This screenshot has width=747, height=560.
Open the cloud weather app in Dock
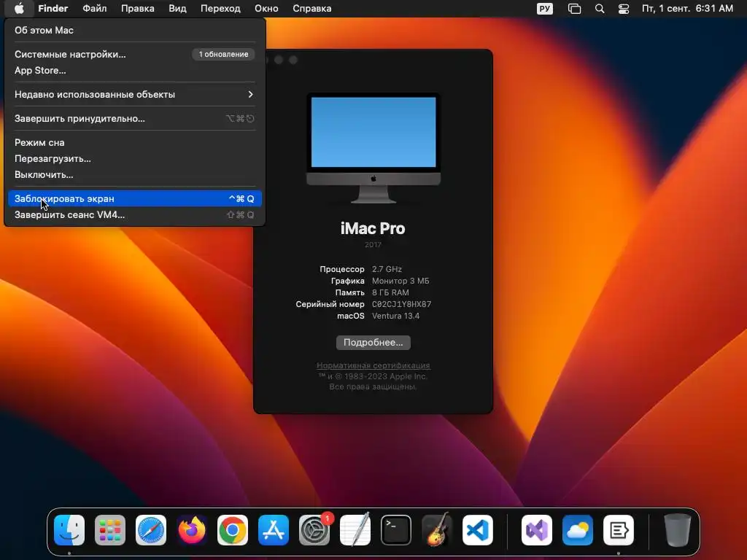(x=578, y=529)
